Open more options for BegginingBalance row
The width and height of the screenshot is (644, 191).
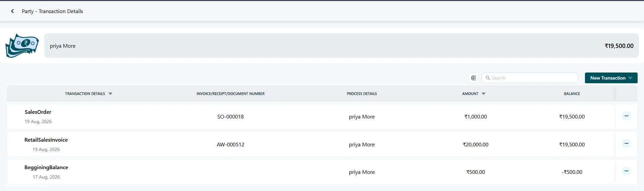626,171
